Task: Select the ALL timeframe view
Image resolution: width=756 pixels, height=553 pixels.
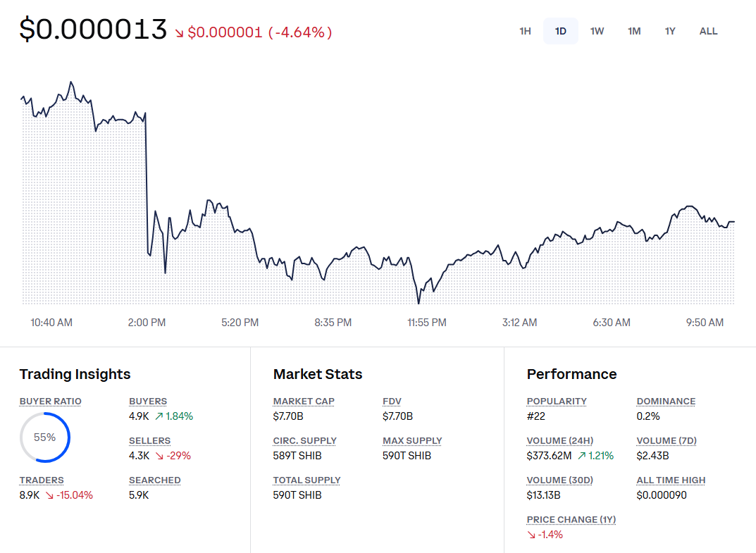Action: (x=708, y=31)
